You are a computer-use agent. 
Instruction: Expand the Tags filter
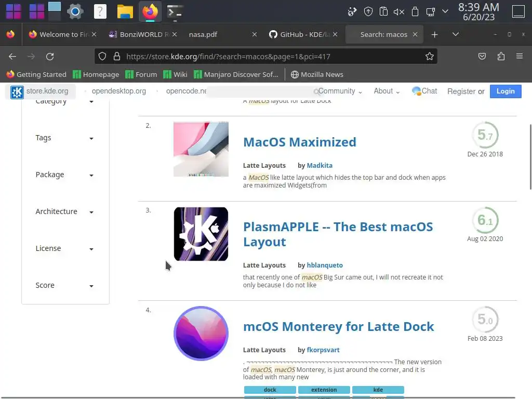tap(64, 138)
